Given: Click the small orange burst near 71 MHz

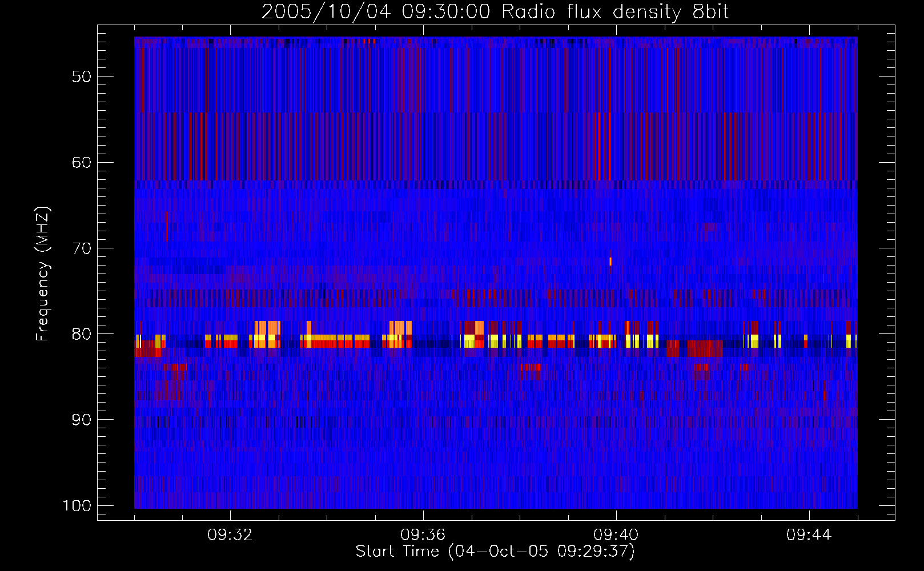Looking at the screenshot, I should 610,262.
